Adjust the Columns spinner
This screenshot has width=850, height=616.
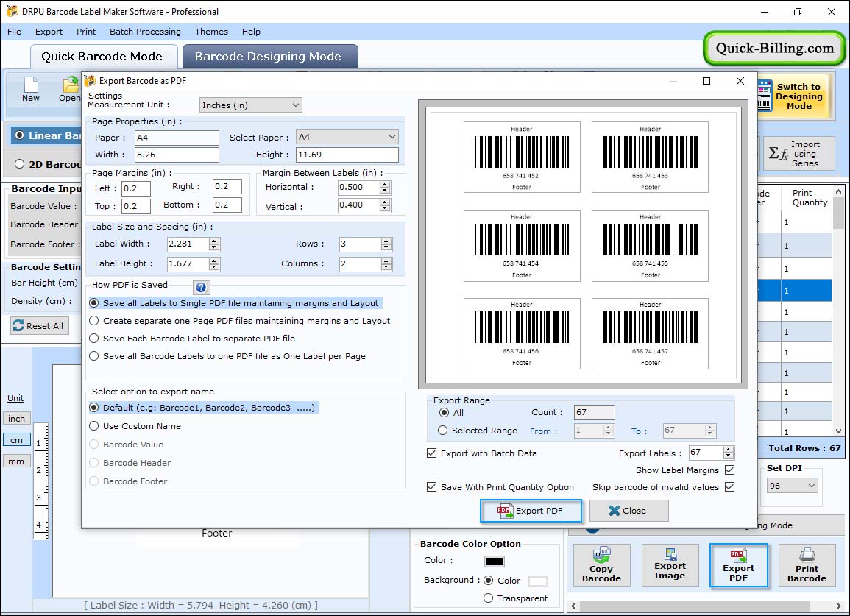[x=386, y=263]
